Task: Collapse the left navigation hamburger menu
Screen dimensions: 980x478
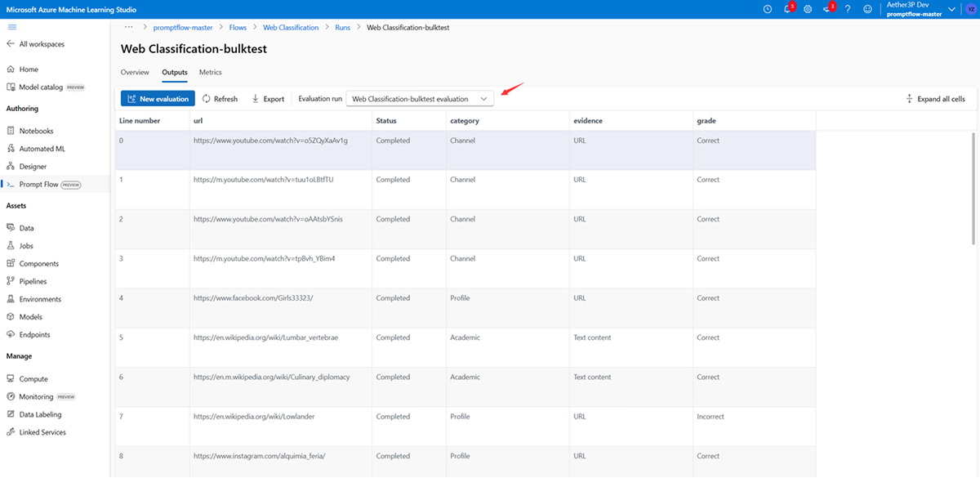Action: [x=11, y=27]
